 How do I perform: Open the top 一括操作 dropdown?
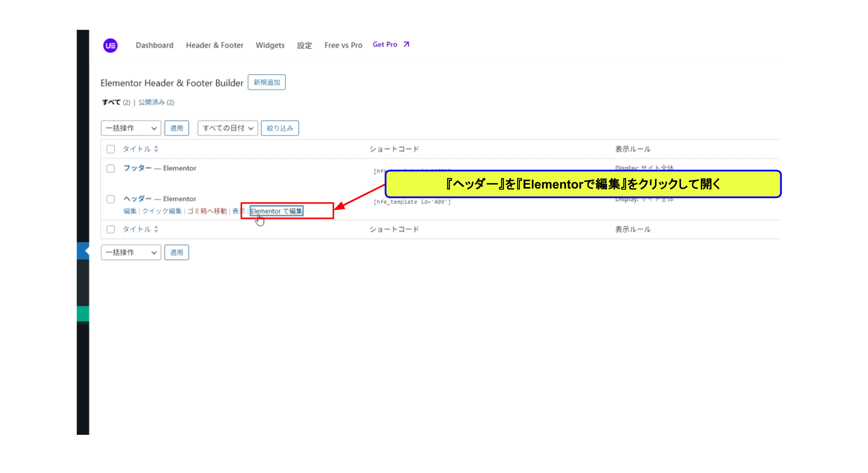[x=131, y=128]
